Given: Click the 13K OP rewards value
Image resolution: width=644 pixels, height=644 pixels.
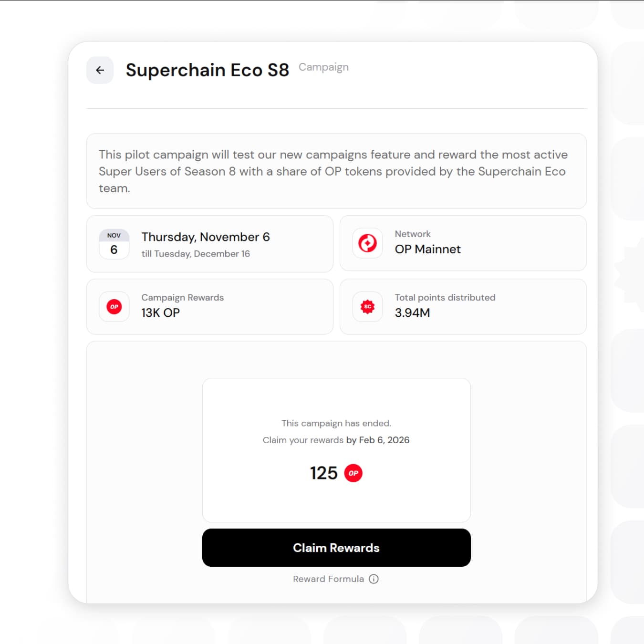Looking at the screenshot, I should pos(160,312).
